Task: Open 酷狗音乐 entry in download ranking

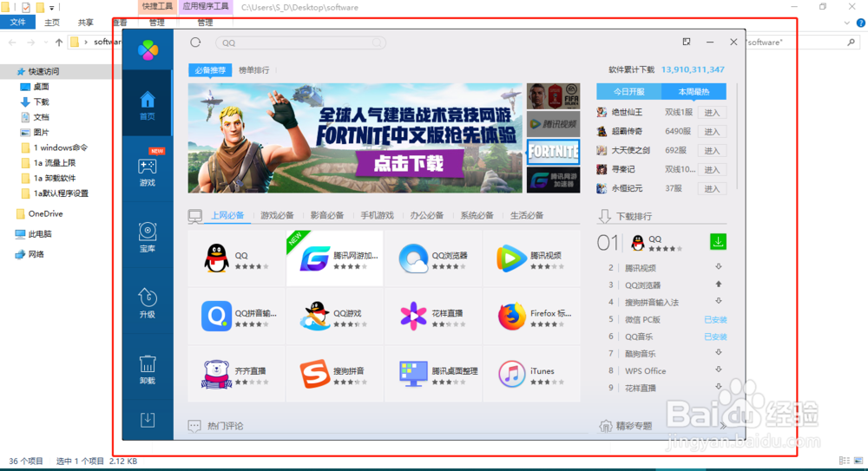Action: pos(640,354)
